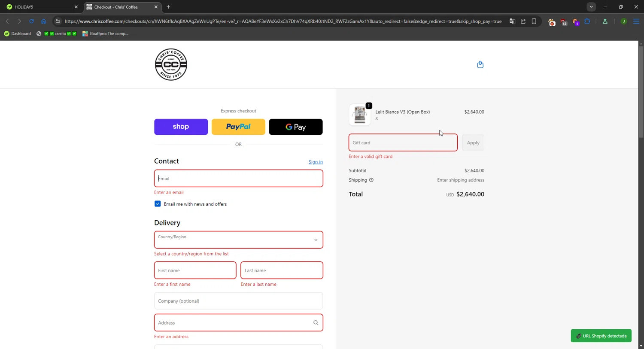Screen dimensions: 644x349
Task: Uncheck Email me with news and offers
Action: 158,204
